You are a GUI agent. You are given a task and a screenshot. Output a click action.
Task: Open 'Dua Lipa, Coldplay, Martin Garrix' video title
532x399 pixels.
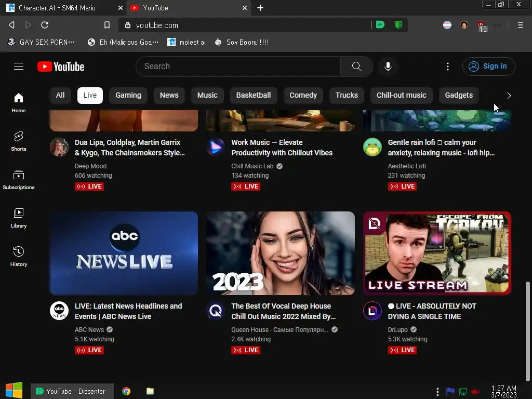tap(129, 148)
